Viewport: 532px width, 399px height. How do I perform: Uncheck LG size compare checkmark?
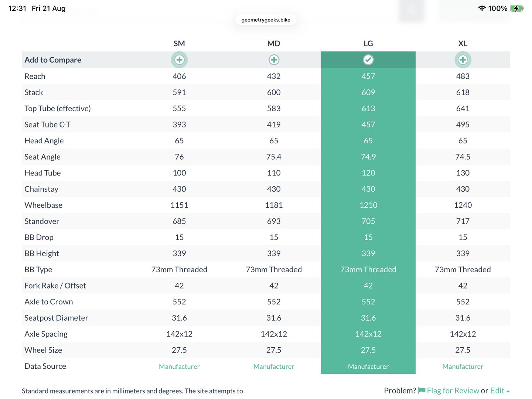(x=368, y=60)
